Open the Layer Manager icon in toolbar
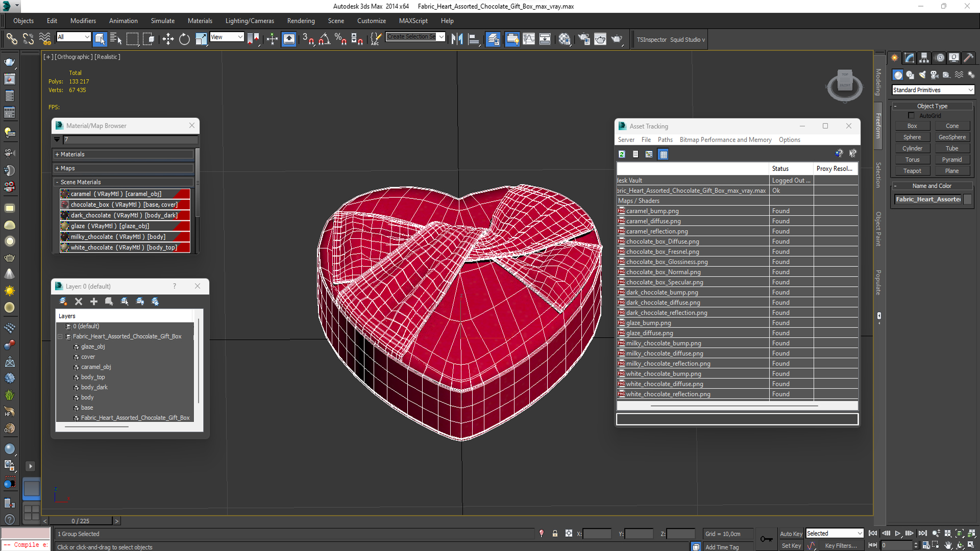Screen dimensions: 980x551 493,39
